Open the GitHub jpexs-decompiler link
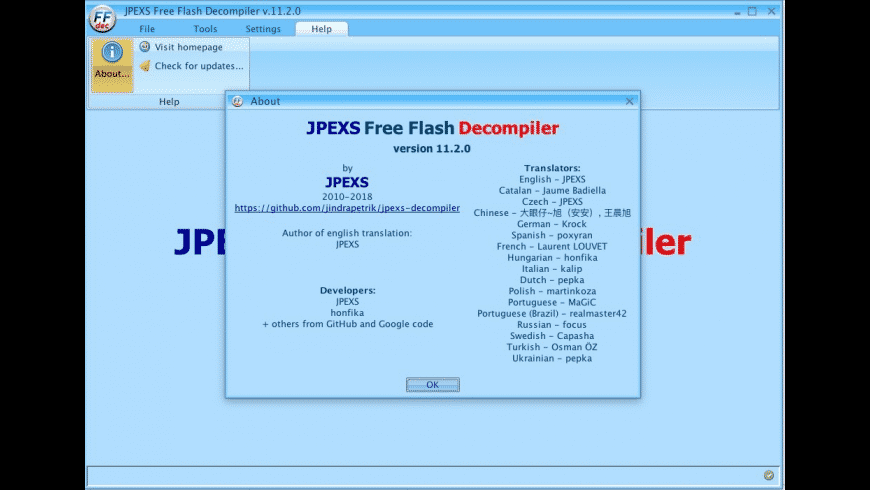The image size is (870, 490). (x=347, y=208)
